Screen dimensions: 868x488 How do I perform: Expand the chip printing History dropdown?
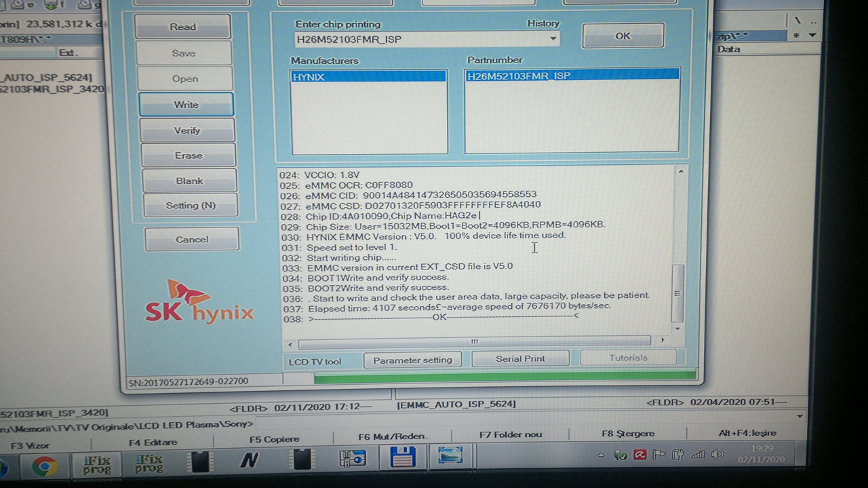[553, 39]
